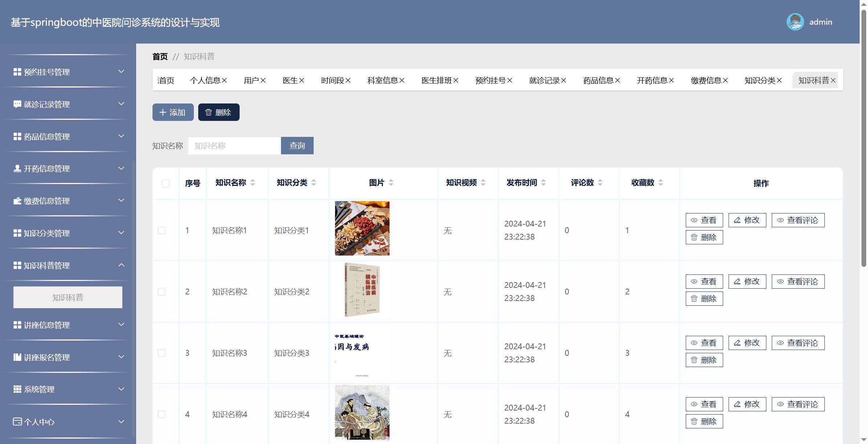This screenshot has width=868, height=444.
Task: Click the table icon beside 系统管理
Action: [17, 389]
